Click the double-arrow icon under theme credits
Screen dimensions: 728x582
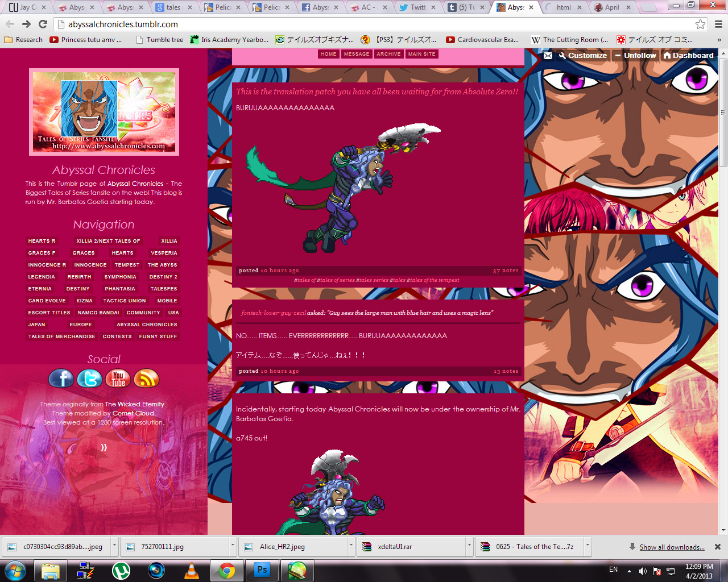104,448
